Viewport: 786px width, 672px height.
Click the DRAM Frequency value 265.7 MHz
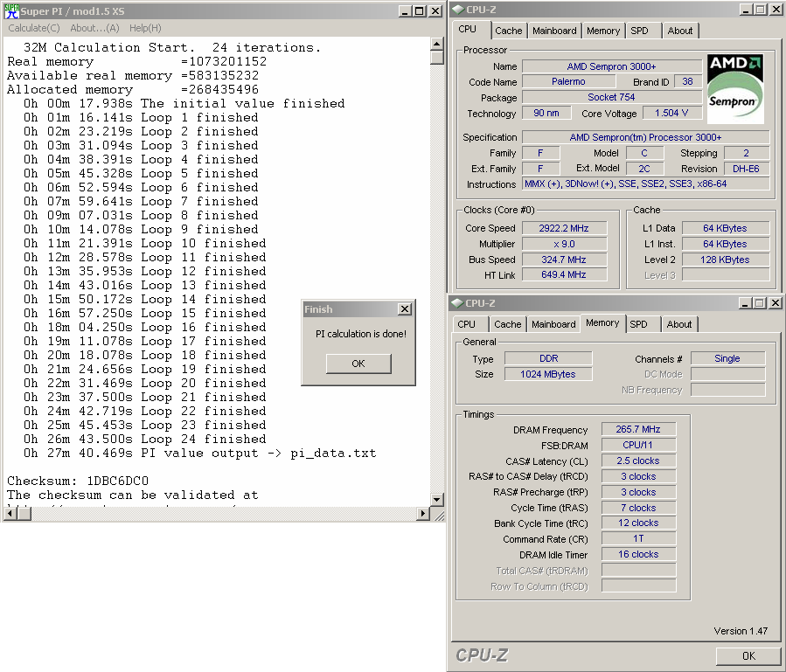point(638,429)
